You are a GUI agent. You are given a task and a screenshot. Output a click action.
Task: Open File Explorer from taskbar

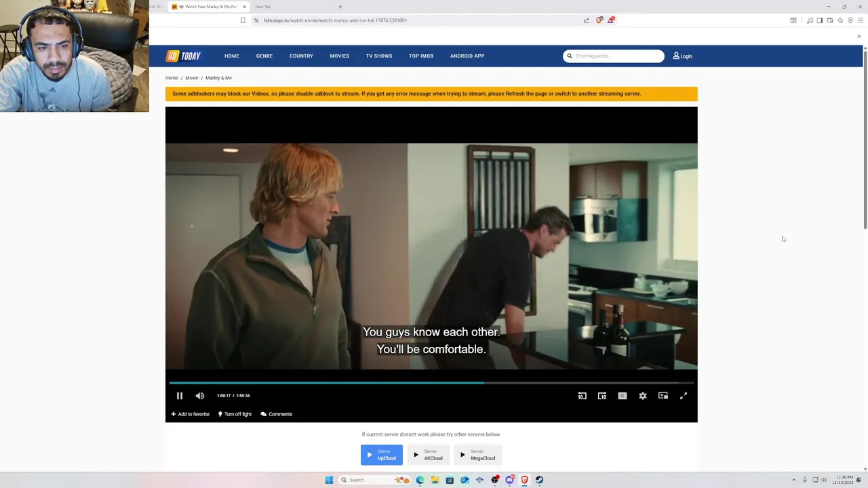[435, 480]
